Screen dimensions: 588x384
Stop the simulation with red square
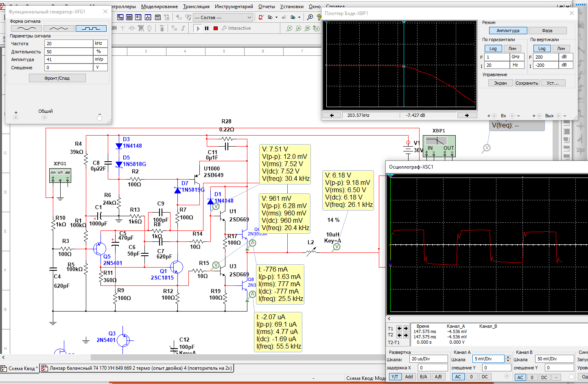pos(216,29)
